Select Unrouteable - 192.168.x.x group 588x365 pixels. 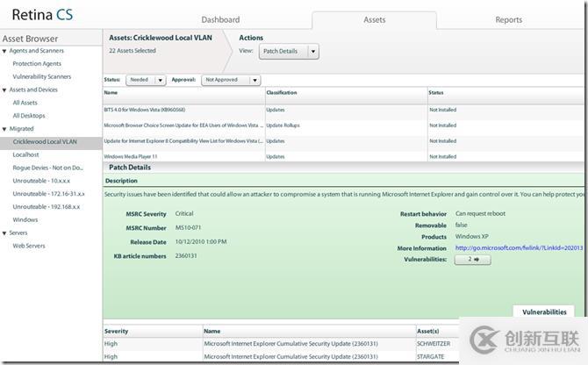click(x=47, y=207)
